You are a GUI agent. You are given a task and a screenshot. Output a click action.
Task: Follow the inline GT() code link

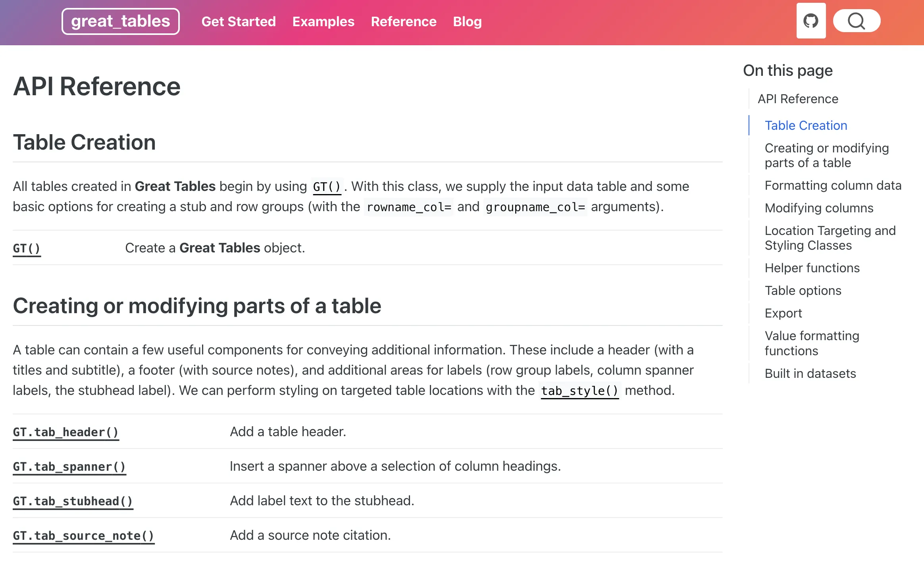[x=327, y=187]
